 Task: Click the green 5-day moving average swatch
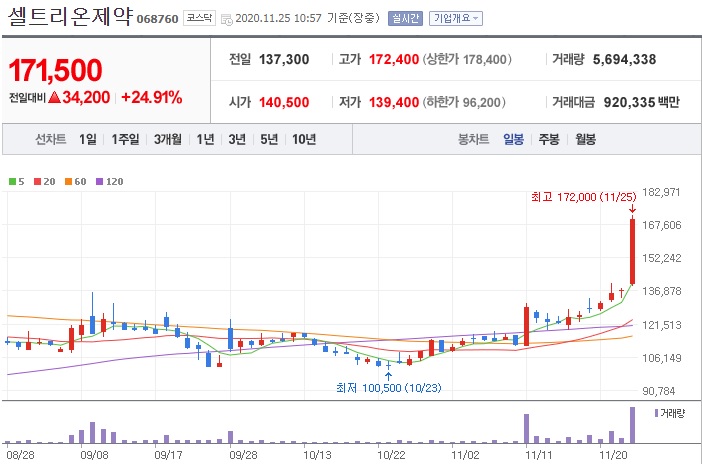tap(13, 181)
